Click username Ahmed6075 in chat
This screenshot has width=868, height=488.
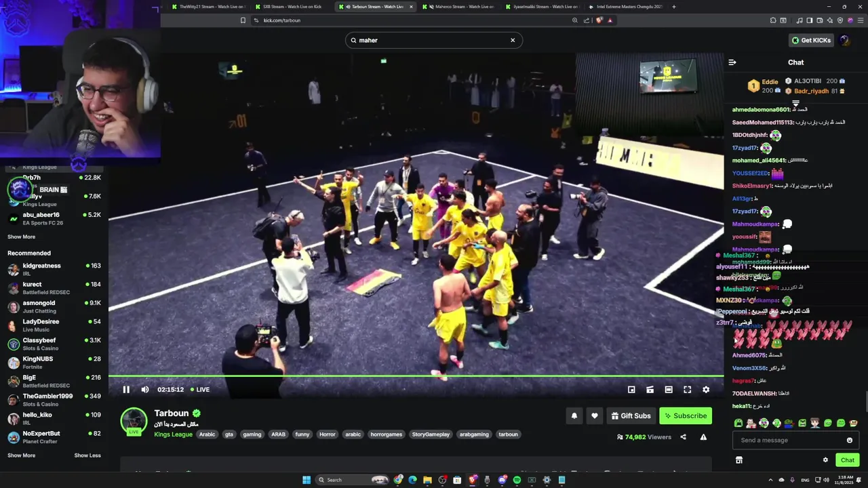click(749, 355)
